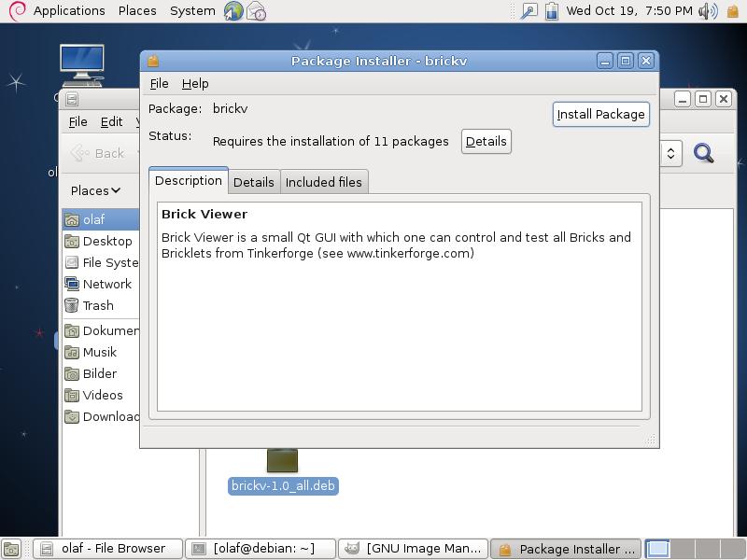747x560 pixels.
Task: Maximize the File Browser window
Action: pos(703,99)
